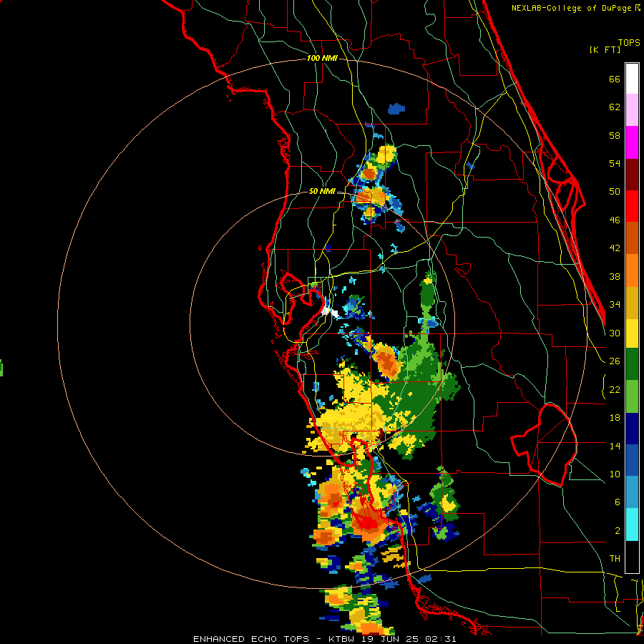This screenshot has height=644, width=644.
Task: Click the legend value 6
Action: pos(617,502)
